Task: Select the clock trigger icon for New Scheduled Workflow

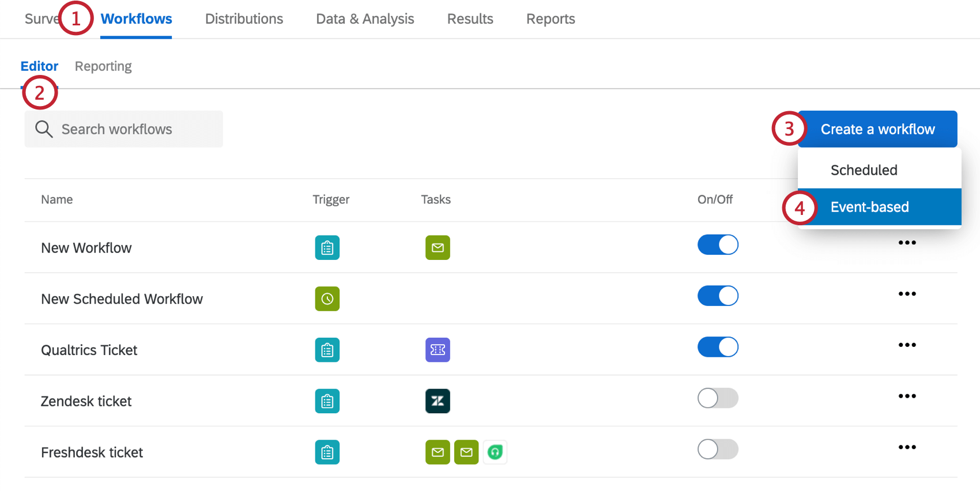Action: 327,299
